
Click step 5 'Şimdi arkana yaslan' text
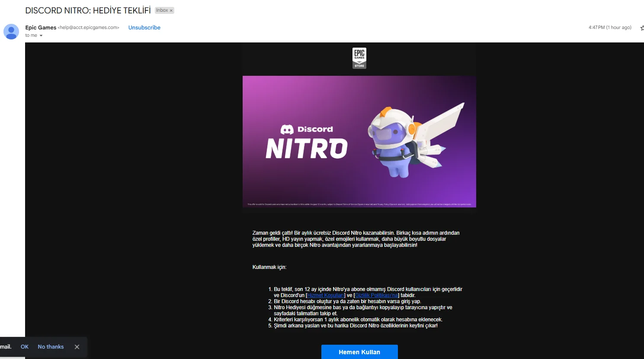[356, 326]
